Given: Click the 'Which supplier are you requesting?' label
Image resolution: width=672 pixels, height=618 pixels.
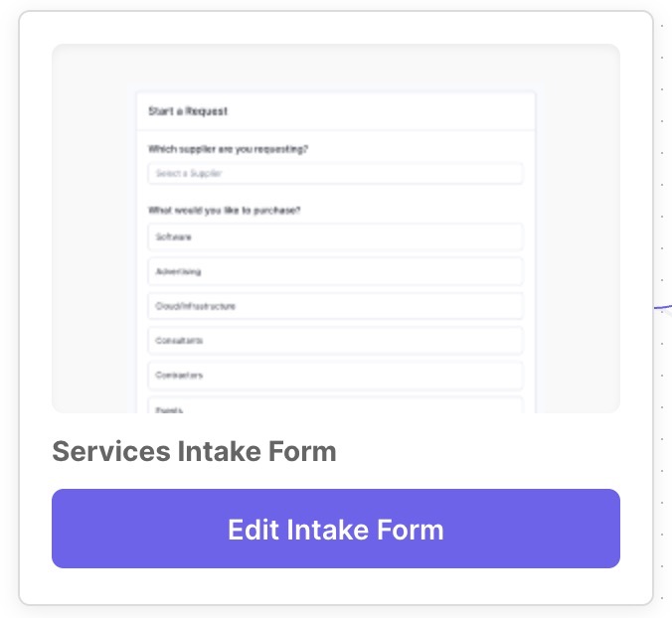Looking at the screenshot, I should click(228, 149).
